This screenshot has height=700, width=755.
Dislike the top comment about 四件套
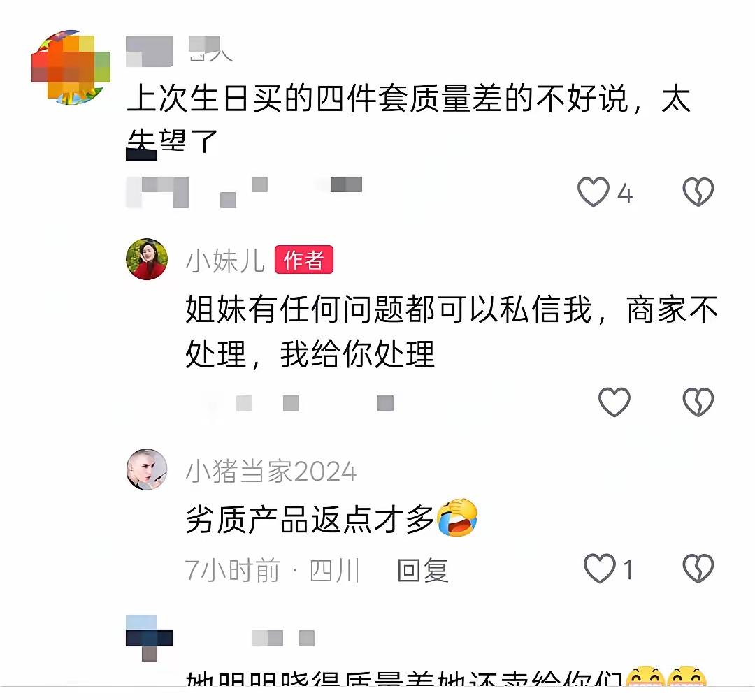pos(698,192)
